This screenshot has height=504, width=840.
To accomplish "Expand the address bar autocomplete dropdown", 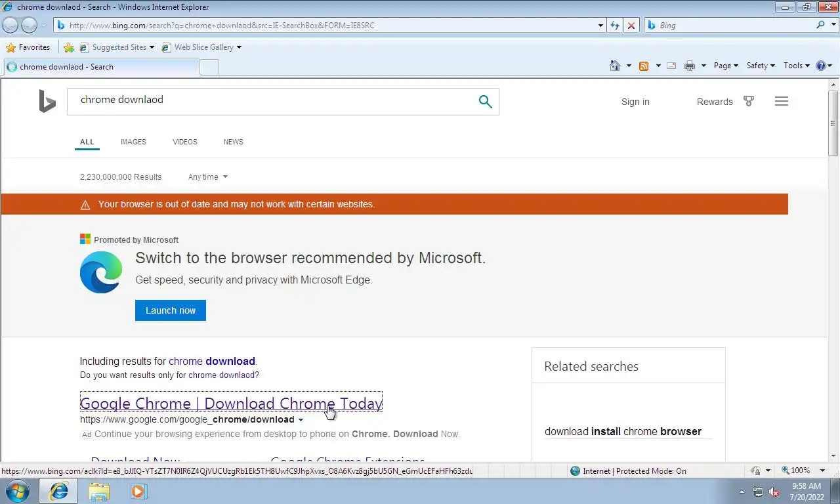I will [600, 26].
